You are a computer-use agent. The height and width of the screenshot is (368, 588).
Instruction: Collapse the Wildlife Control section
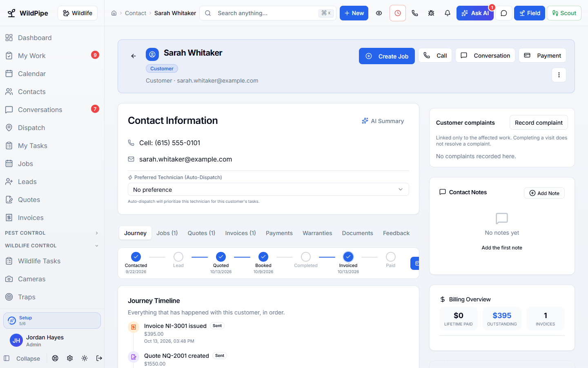coord(52,246)
